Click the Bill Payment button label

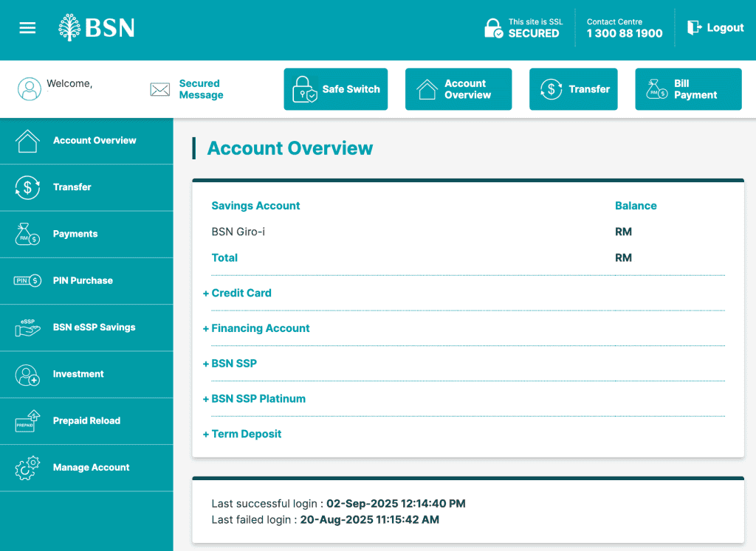[695, 89]
